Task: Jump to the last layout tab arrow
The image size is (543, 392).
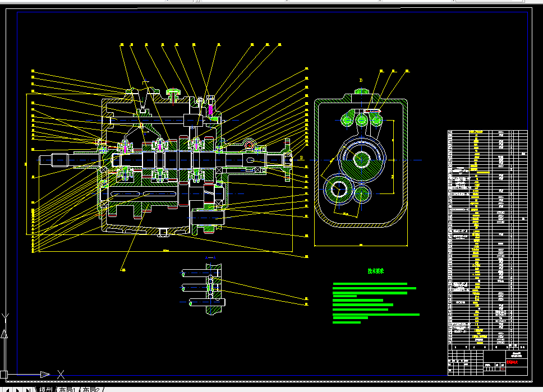Action: pyautogui.click(x=28, y=390)
